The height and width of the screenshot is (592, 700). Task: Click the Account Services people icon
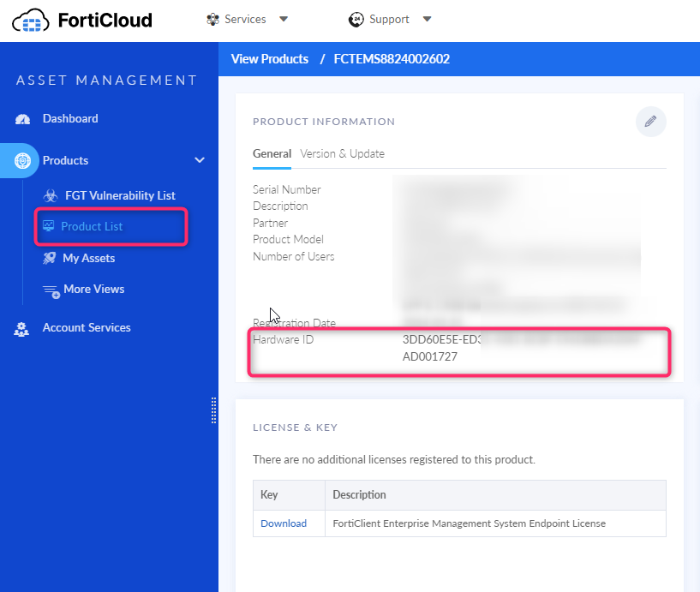pos(21,329)
